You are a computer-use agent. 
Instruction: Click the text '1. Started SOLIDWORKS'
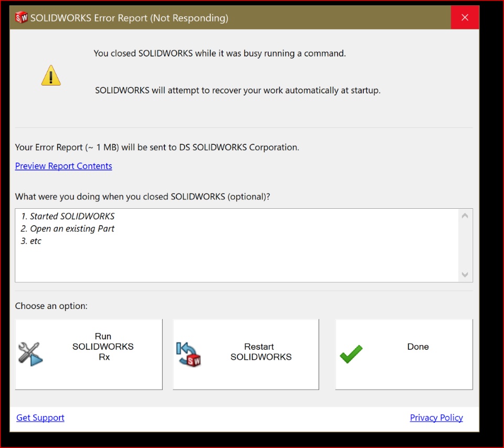pos(68,216)
